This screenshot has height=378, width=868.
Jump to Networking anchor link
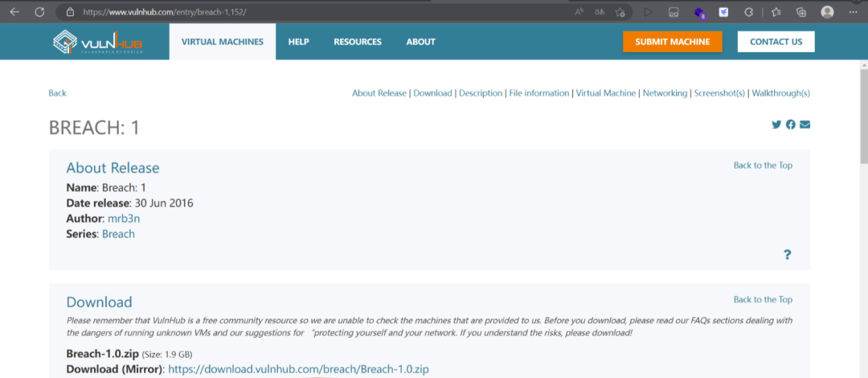(665, 93)
